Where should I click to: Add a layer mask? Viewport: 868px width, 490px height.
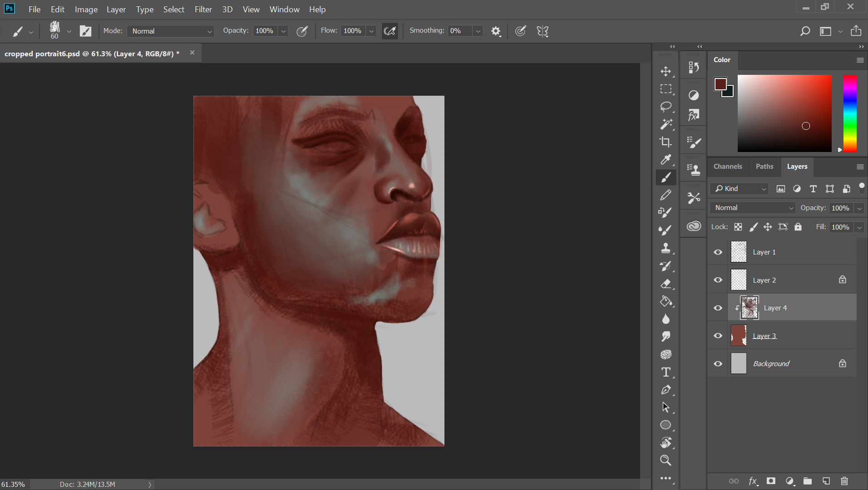771,481
